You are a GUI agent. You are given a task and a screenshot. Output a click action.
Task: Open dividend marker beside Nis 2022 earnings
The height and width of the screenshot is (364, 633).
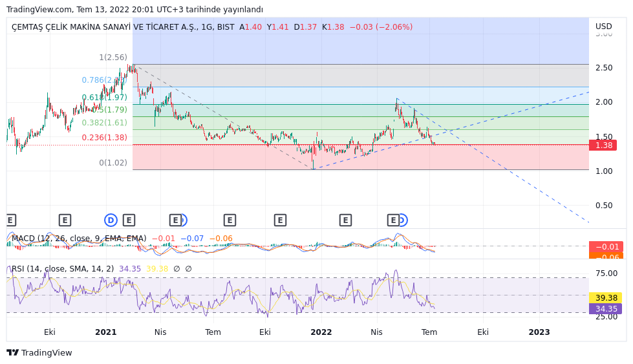click(403, 220)
